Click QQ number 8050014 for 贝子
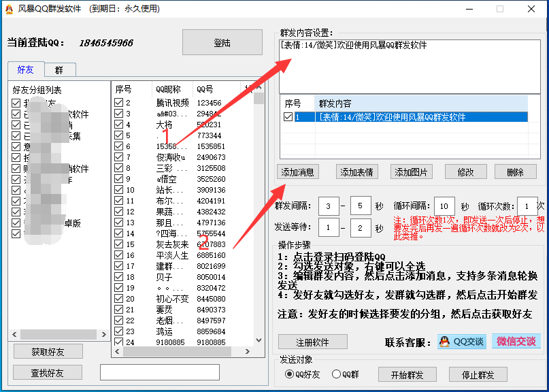This screenshot has height=392, width=549. coord(211,277)
